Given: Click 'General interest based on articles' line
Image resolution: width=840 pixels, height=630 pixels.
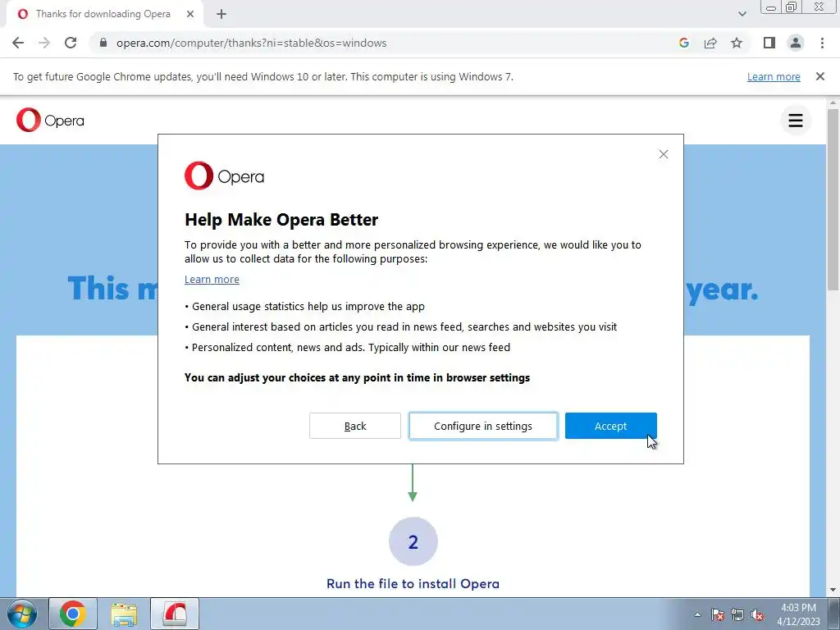Looking at the screenshot, I should (400, 326).
